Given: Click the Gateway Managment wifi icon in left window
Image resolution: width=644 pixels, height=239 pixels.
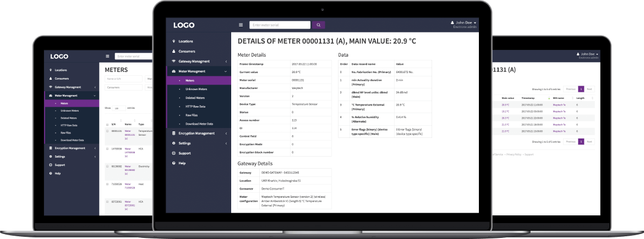Looking at the screenshot, I should click(x=51, y=87).
